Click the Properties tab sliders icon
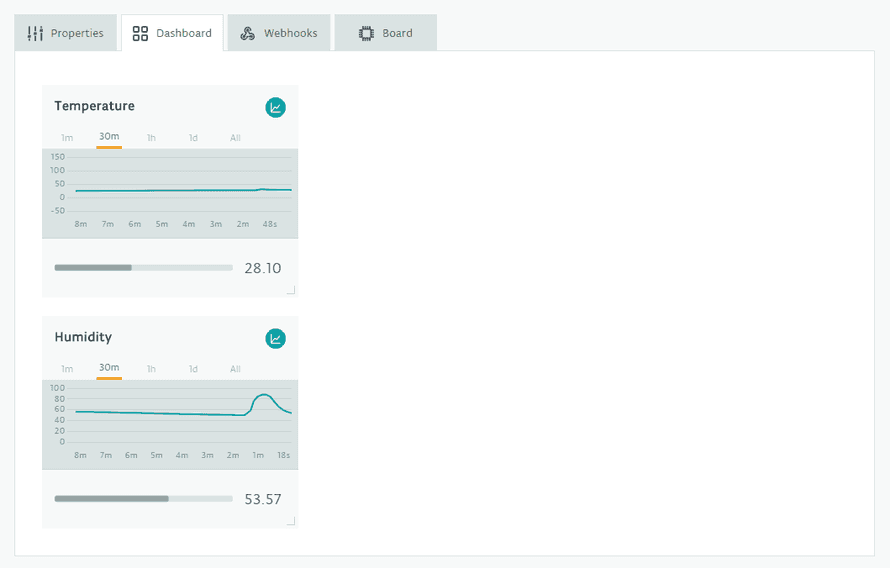This screenshot has width=890, height=568. tap(36, 33)
